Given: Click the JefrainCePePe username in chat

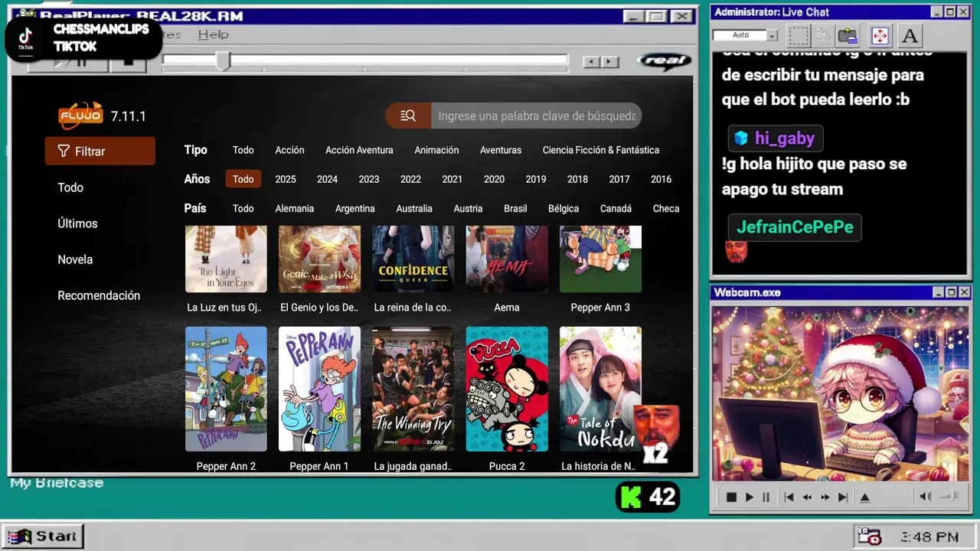Looking at the screenshot, I should click(795, 227).
